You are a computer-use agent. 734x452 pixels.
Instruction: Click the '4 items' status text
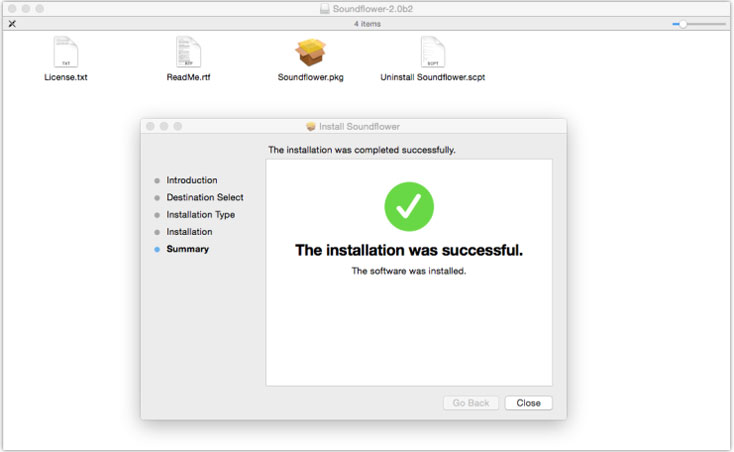click(x=367, y=24)
